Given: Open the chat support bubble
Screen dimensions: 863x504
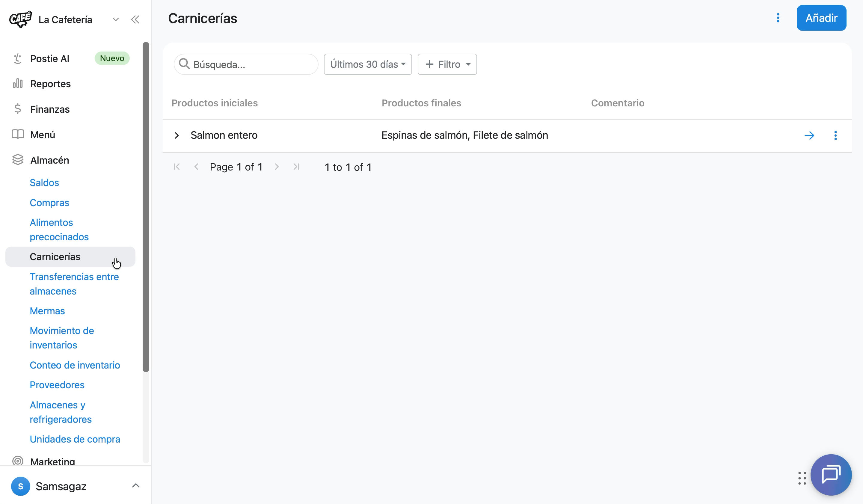Looking at the screenshot, I should 831,475.
